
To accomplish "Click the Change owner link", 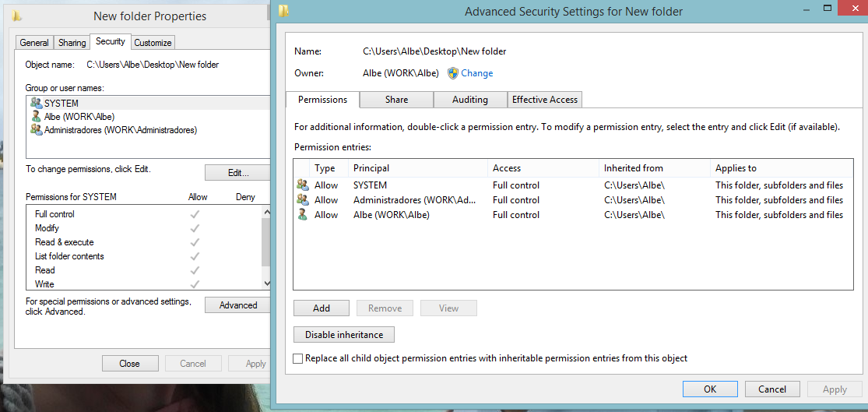I will [476, 73].
